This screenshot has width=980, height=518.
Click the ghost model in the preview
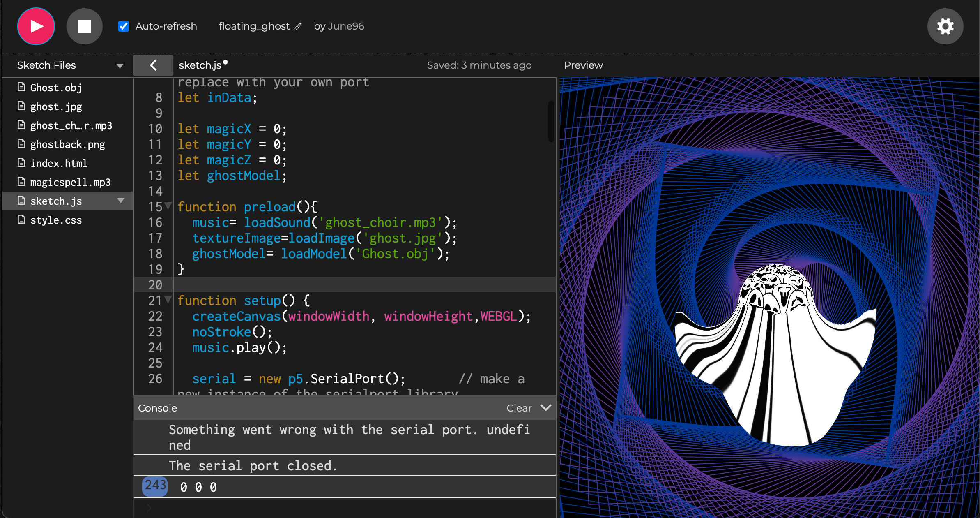[x=775, y=356]
